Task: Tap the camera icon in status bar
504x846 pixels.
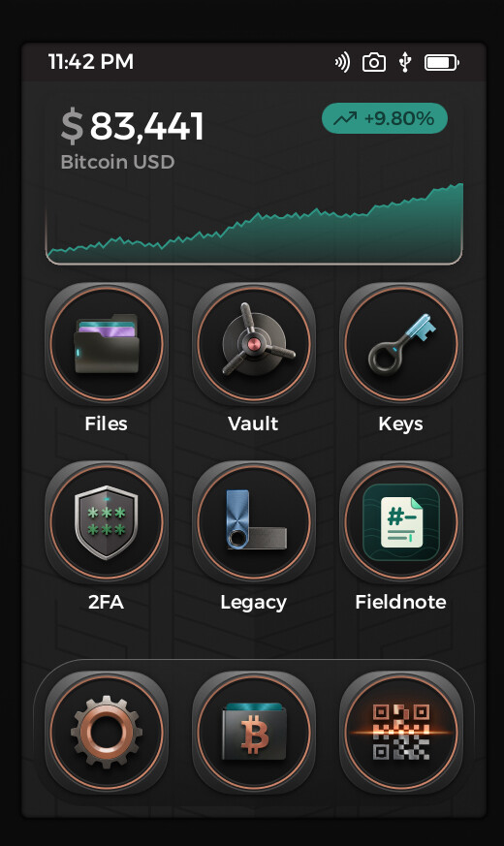Action: (374, 63)
